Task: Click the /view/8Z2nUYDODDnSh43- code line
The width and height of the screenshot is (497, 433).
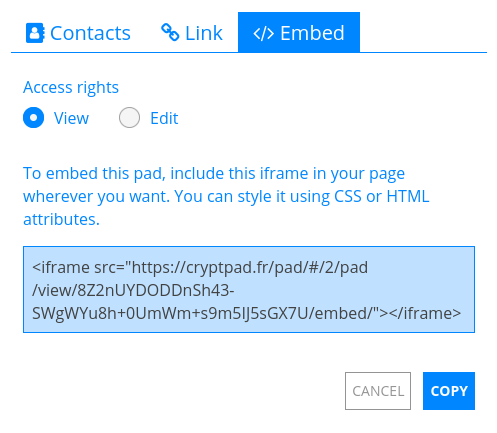Action: tap(133, 290)
